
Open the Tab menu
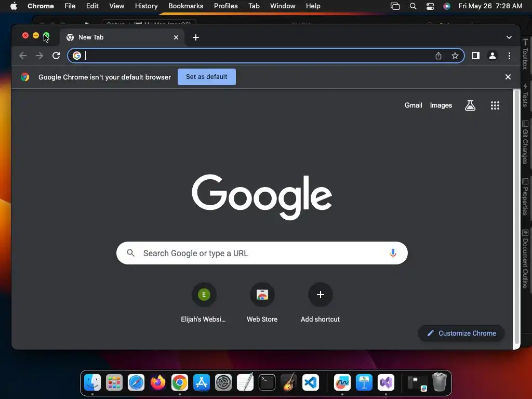pos(254,6)
